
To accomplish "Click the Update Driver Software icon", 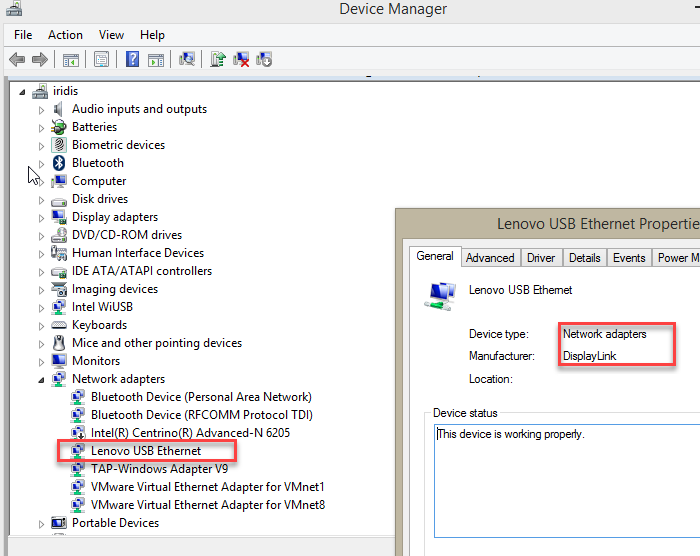I will [218, 60].
